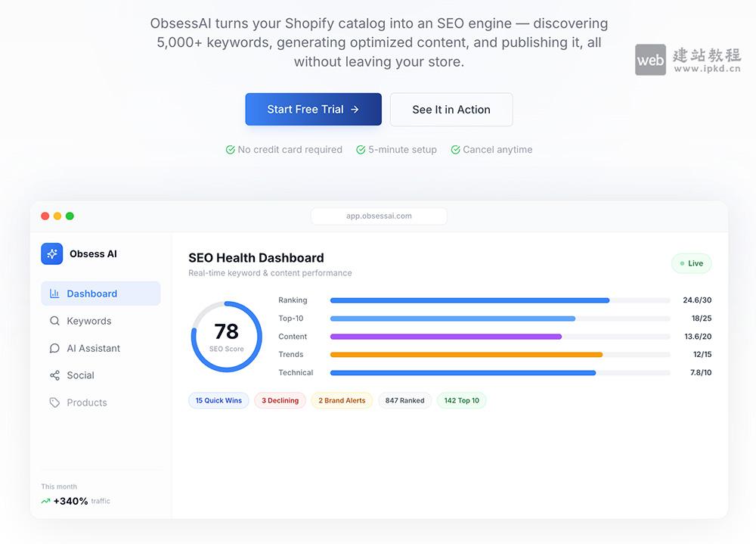Open the '847 Ranked' details chip

[404, 400]
